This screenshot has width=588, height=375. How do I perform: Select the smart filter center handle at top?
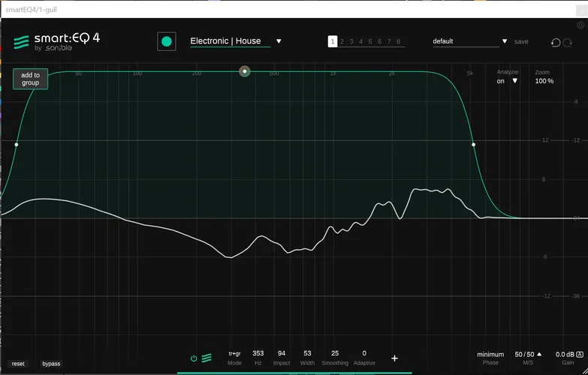(245, 71)
